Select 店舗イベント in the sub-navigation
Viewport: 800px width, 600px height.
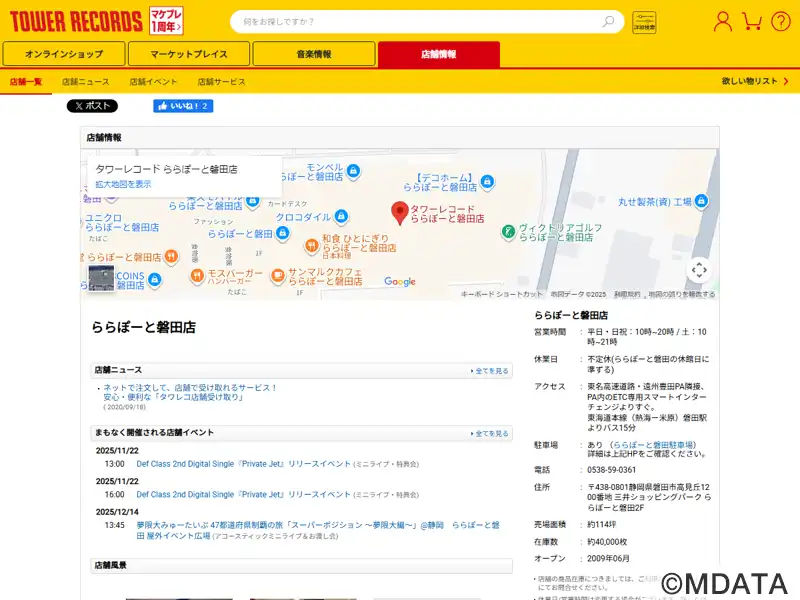(153, 81)
